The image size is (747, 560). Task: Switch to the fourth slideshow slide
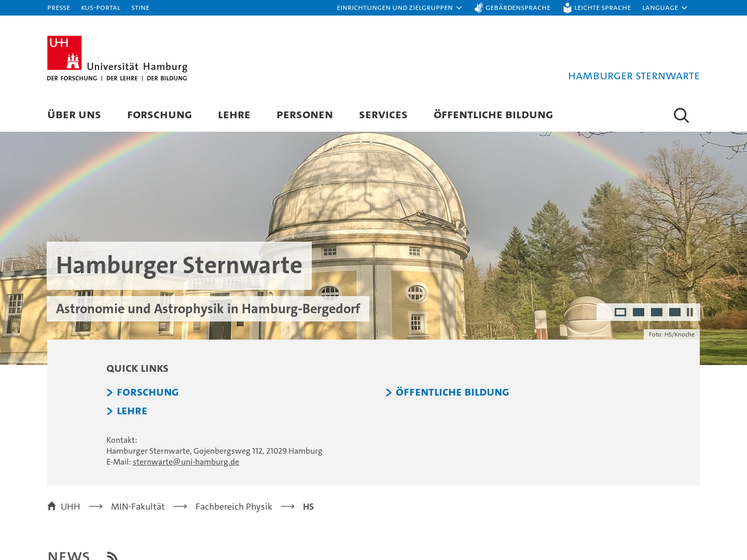point(675,312)
